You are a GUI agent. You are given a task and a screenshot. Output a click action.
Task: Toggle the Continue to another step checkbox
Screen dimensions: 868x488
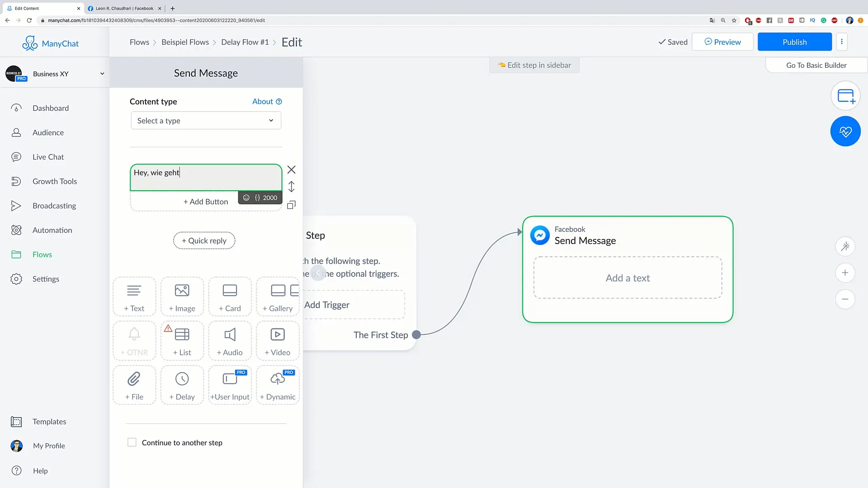[132, 442]
